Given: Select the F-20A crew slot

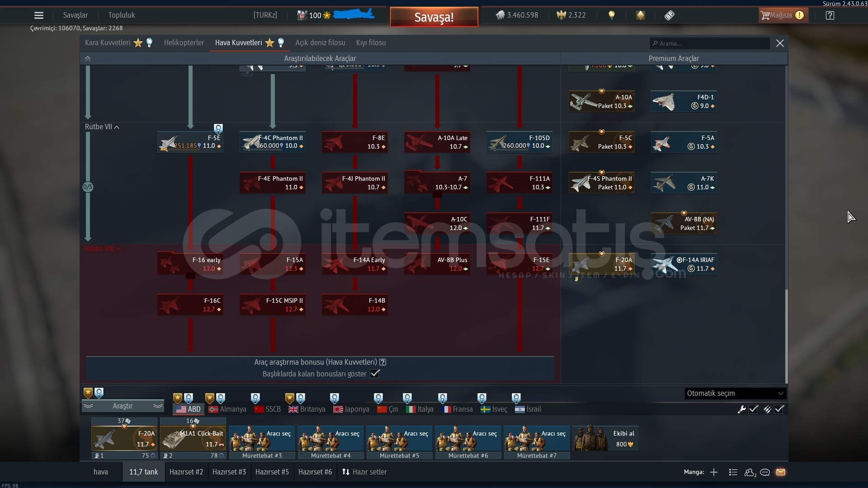Looking at the screenshot, I should 124,438.
